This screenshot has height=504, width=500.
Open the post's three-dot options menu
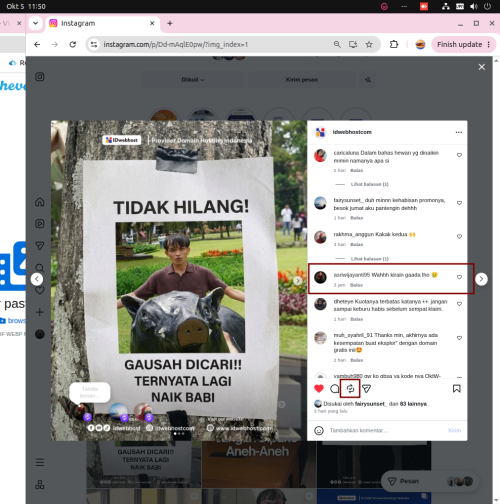459,132
